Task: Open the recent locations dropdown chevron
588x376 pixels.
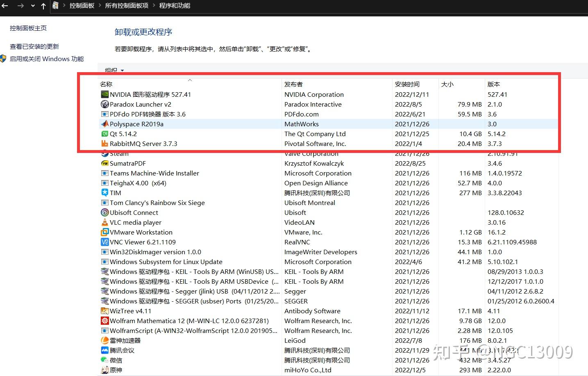Action: [33, 6]
